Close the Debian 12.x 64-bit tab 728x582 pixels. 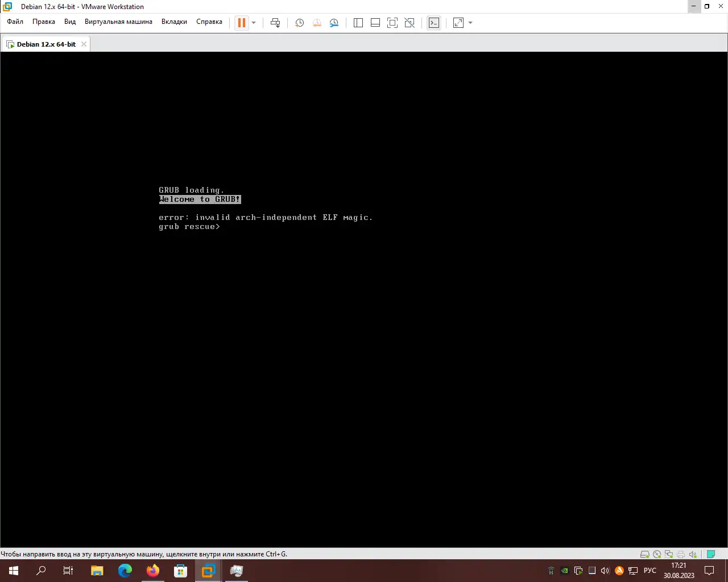point(84,44)
